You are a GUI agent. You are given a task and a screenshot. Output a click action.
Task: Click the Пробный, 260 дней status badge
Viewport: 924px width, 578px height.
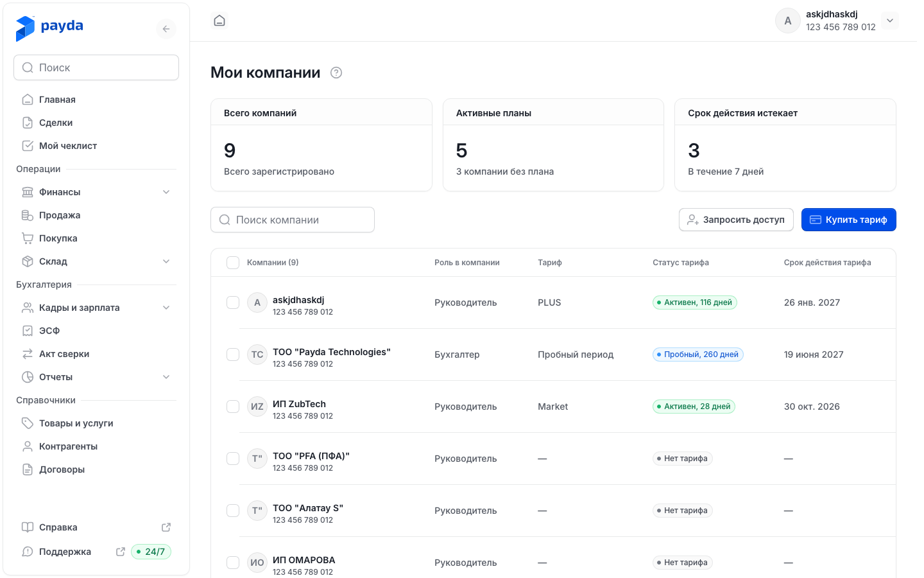[698, 355]
